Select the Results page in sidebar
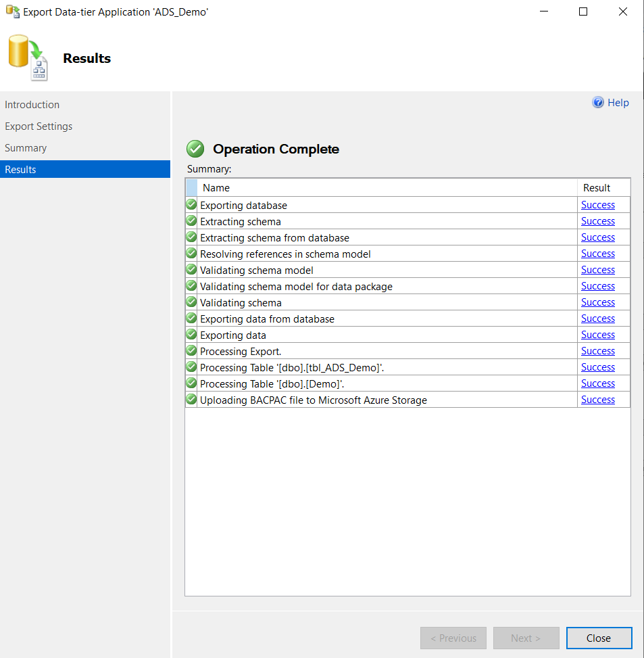644x658 pixels. point(85,169)
